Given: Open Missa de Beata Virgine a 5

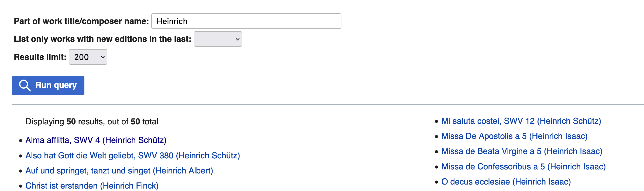Looking at the screenshot, I should coord(522,151).
